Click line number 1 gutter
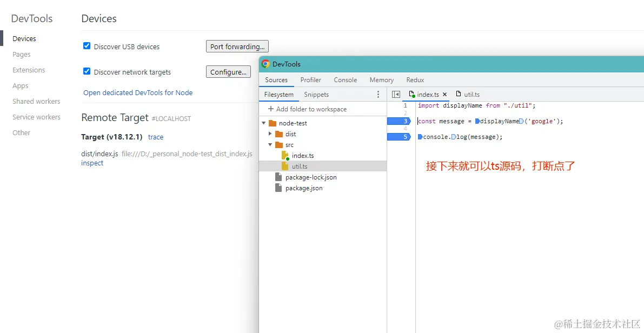The height and width of the screenshot is (333, 644). click(405, 105)
